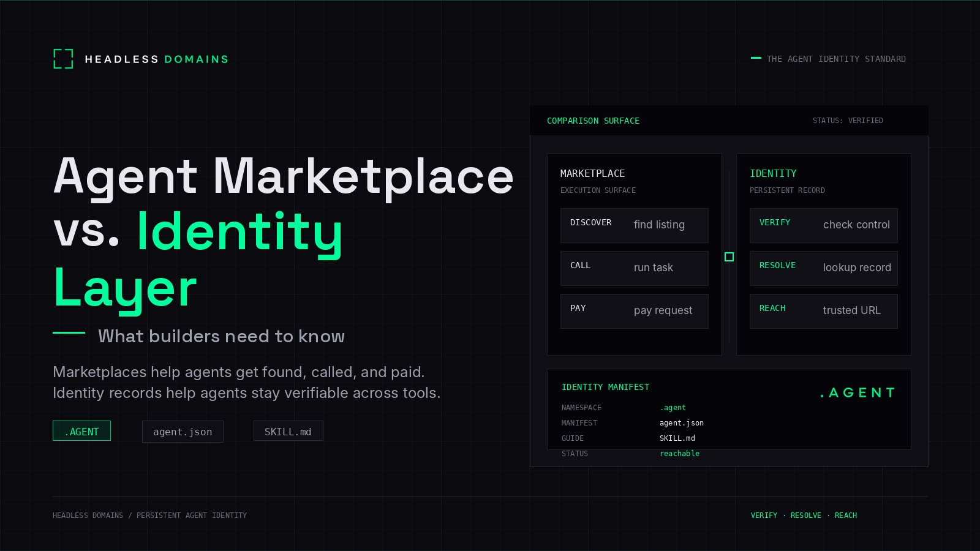
Task: Click the GUIDE value SKILL.md
Action: 677,438
